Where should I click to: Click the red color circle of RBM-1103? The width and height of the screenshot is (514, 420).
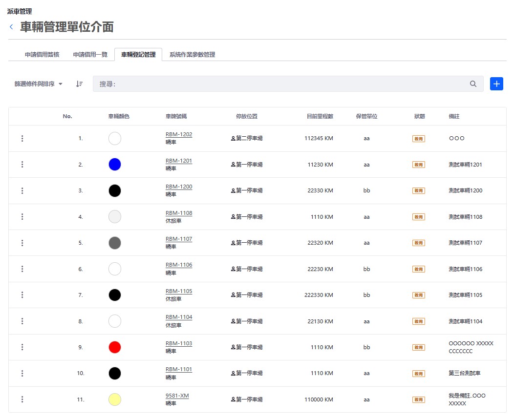[x=114, y=347]
